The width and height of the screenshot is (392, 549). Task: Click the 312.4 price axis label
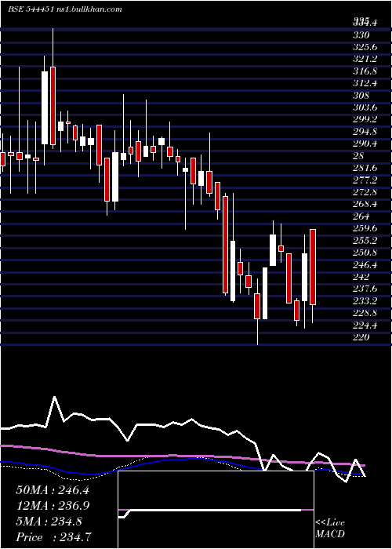(365, 83)
